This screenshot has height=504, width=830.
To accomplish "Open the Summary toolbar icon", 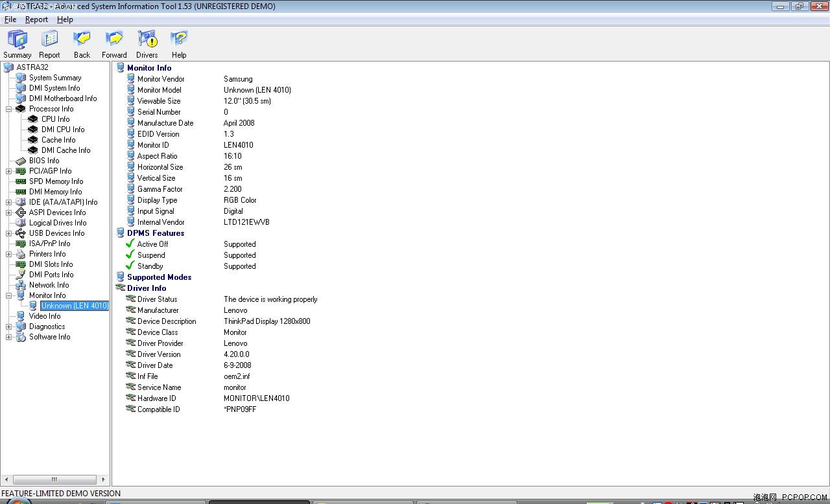I will pos(18,40).
